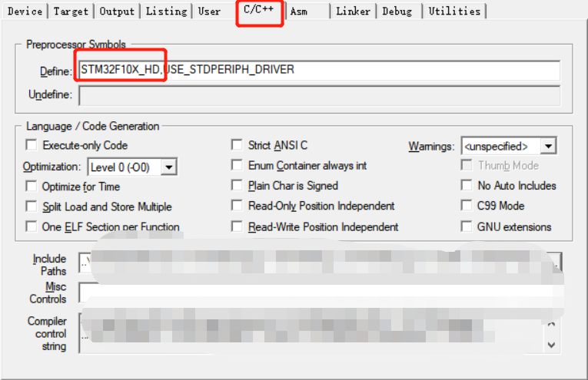
Task: Toggle GNU extensions checkbox
Action: click(x=467, y=226)
